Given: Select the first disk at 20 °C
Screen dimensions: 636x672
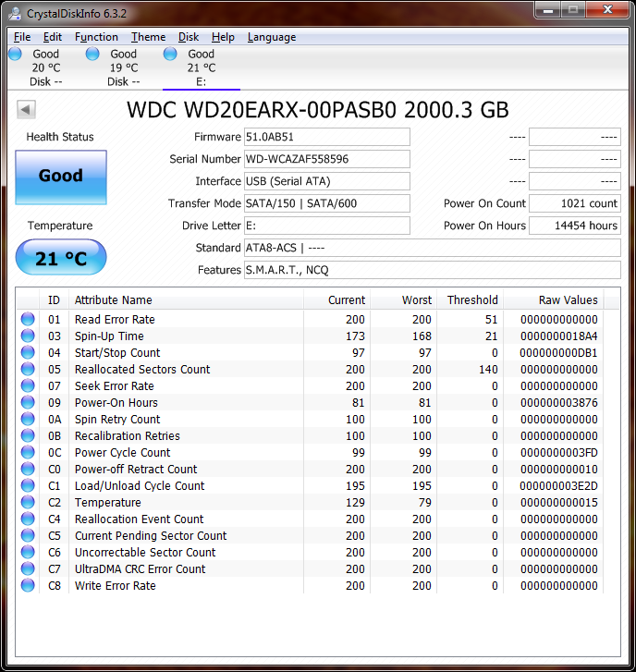Looking at the screenshot, I should pos(46,67).
